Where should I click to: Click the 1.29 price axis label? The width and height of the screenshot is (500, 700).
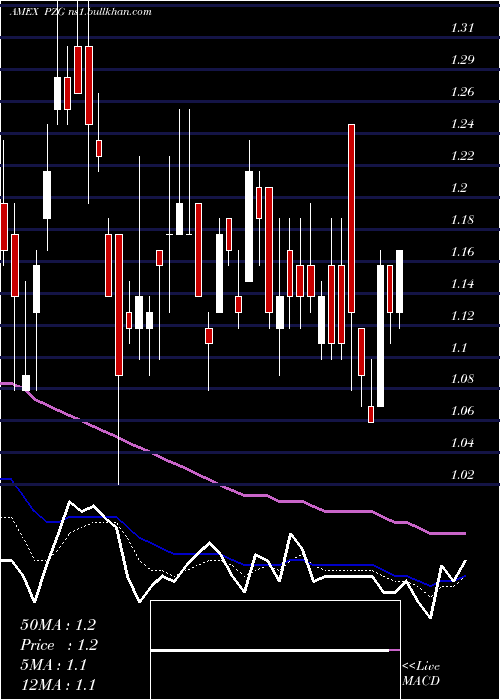pyautogui.click(x=462, y=60)
